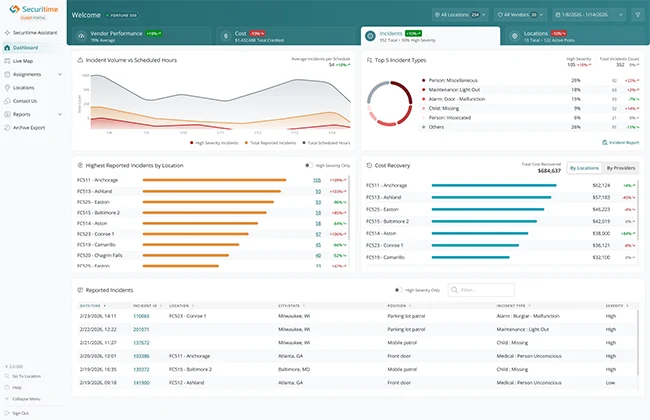Image resolution: width=650 pixels, height=420 pixels.
Task: Open the Help icon in sidebar
Action: (7, 387)
